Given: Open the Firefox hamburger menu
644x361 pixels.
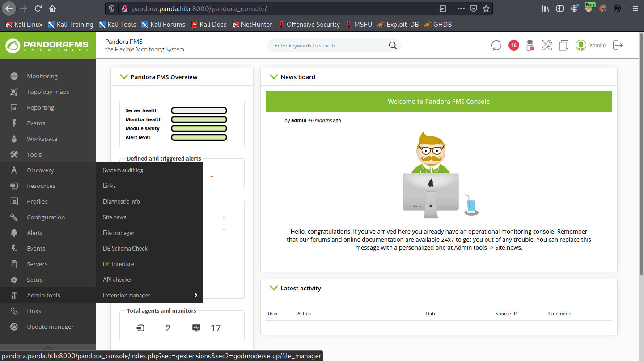Looking at the screenshot, I should [635, 8].
